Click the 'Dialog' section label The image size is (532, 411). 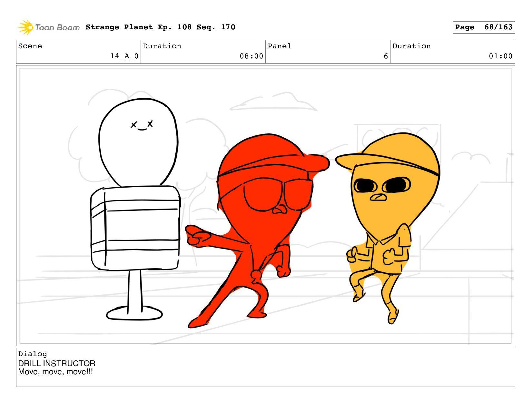tap(33, 354)
